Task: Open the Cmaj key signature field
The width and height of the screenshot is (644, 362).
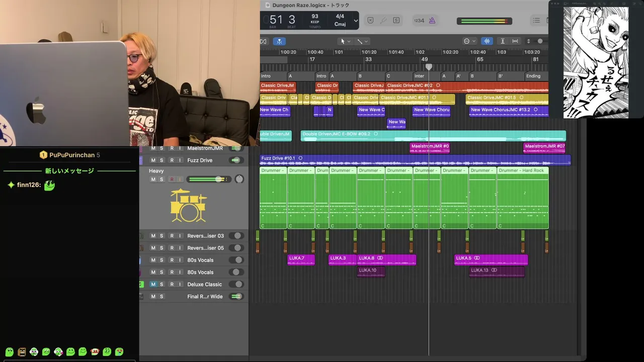Action: pyautogui.click(x=340, y=24)
